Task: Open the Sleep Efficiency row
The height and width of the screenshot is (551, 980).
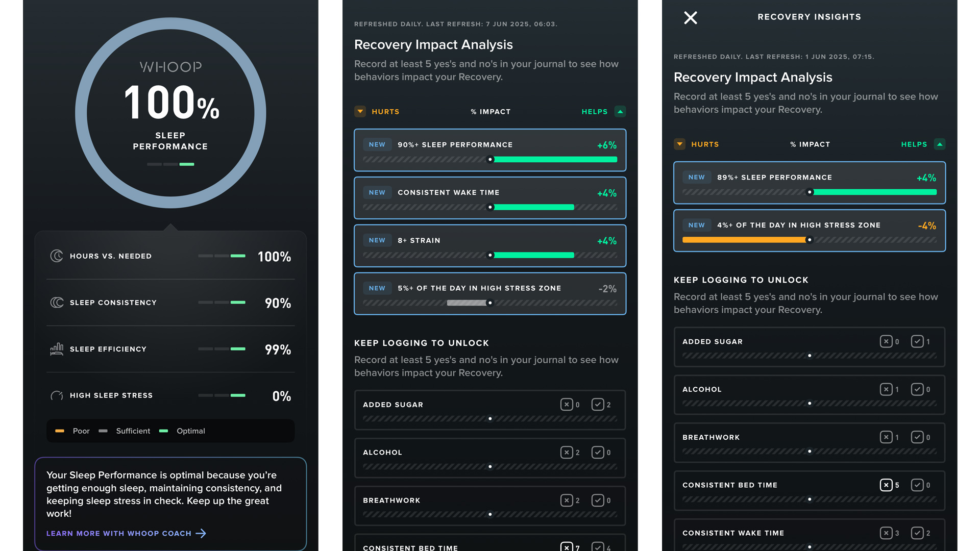Action: point(170,349)
